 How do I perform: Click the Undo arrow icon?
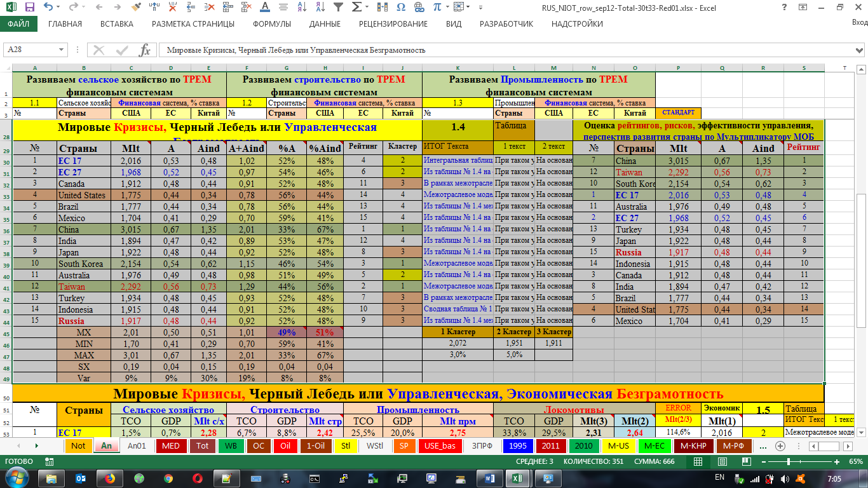pyautogui.click(x=49, y=8)
